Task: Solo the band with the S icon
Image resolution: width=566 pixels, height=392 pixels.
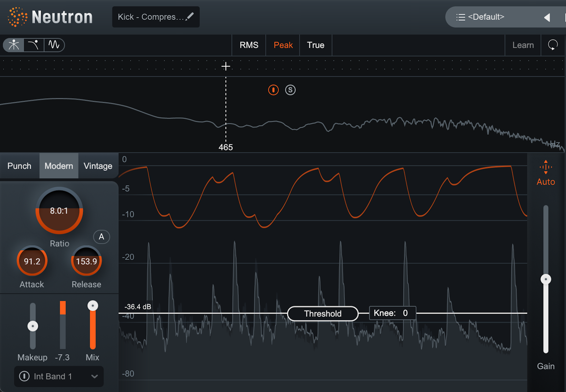Action: point(290,90)
